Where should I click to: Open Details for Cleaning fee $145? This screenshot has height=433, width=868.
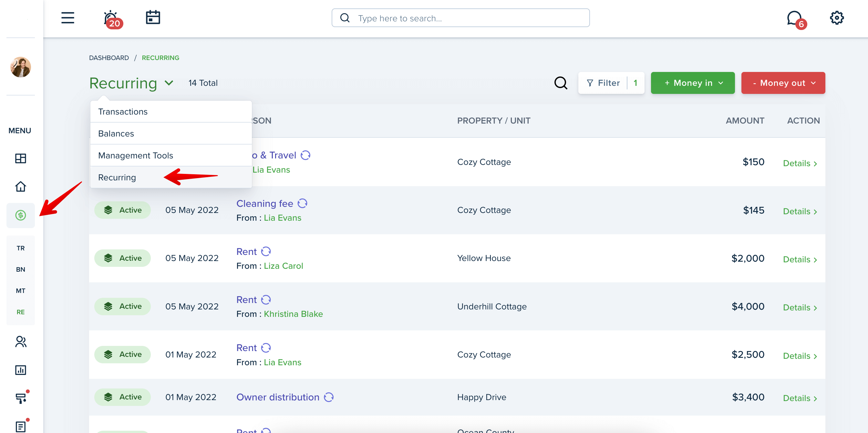click(x=800, y=211)
